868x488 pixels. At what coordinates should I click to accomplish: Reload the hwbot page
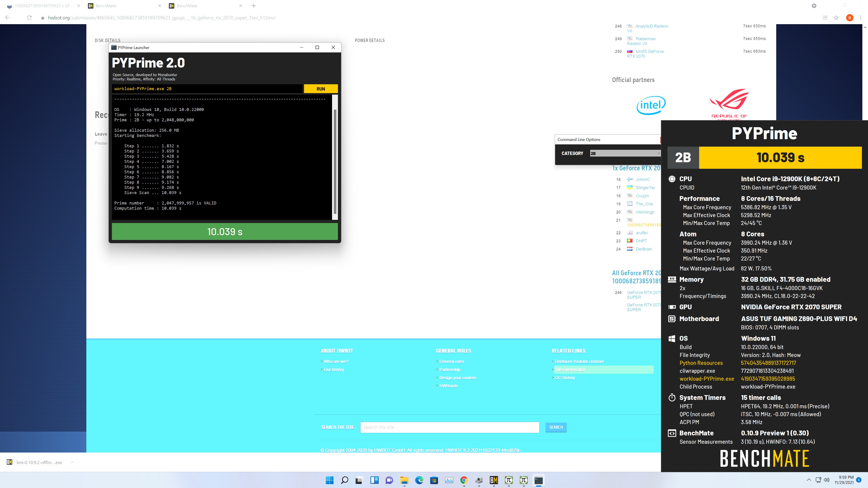click(x=29, y=18)
